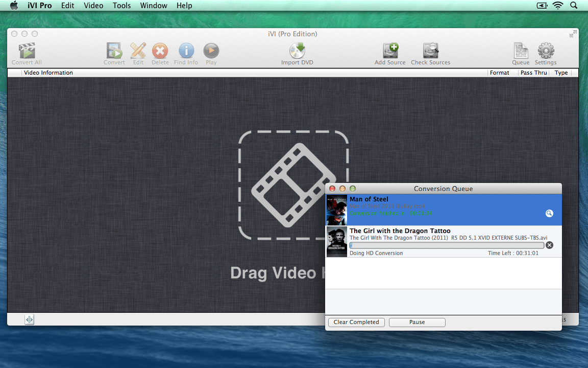Open the iVI Pro menu
588x368 pixels.
tap(40, 6)
